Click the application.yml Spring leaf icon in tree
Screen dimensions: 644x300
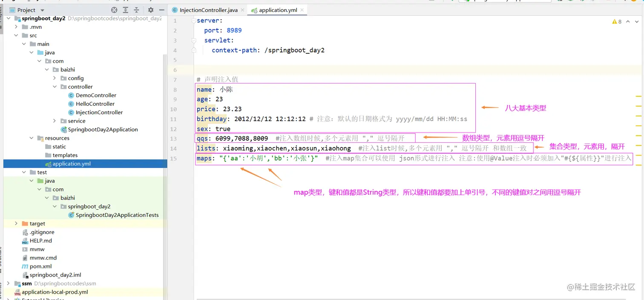[x=48, y=164]
